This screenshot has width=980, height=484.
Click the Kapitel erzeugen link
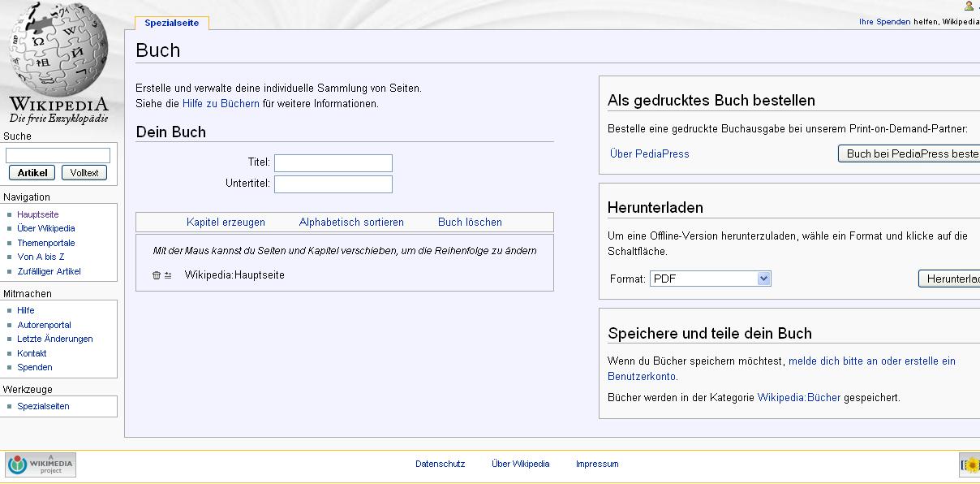pos(226,222)
